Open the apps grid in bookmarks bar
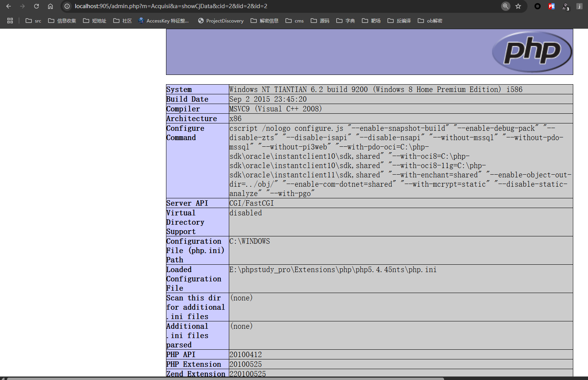This screenshot has width=588, height=380. tap(10, 21)
